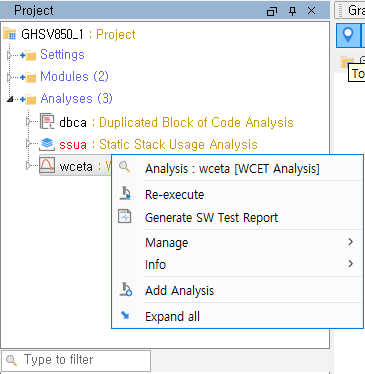Click the Add Analysis microscope icon

(x=126, y=289)
